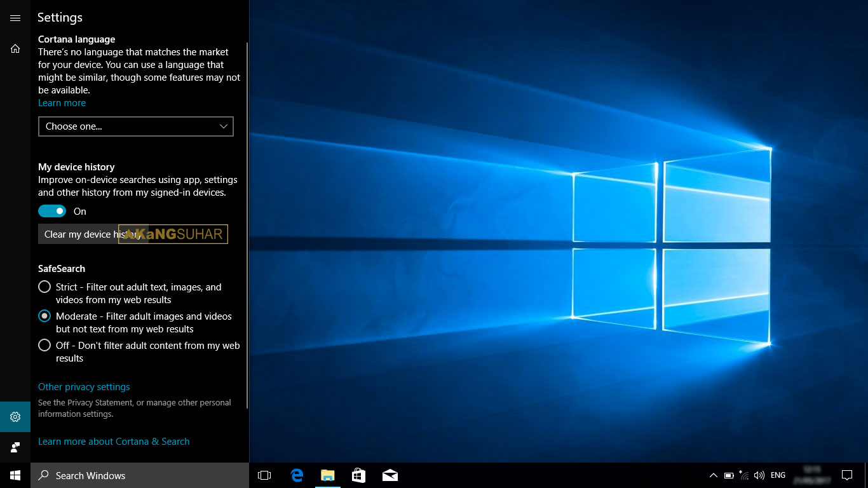This screenshot has width=868, height=488.
Task: Click the Settings panel vertical scrollbar
Action: (247, 226)
